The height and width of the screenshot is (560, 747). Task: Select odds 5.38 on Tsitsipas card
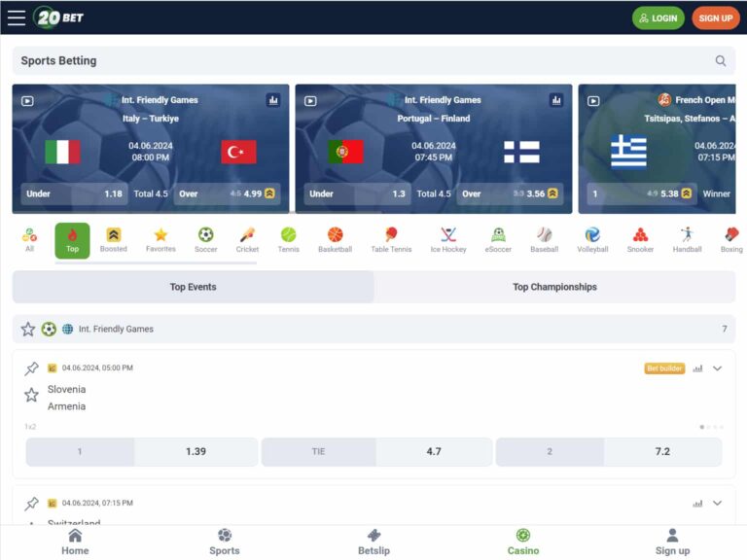pos(642,193)
